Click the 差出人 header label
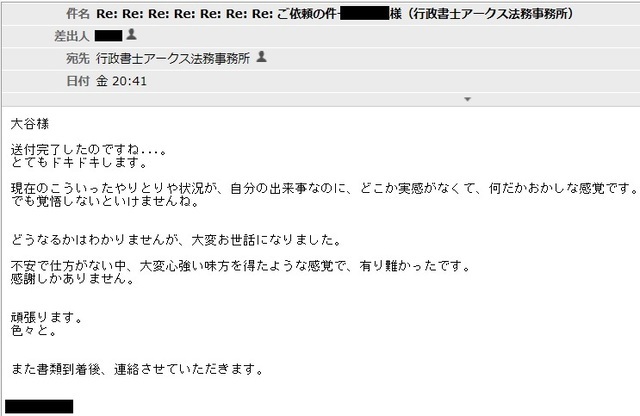This screenshot has height=416, width=640. click(x=71, y=36)
